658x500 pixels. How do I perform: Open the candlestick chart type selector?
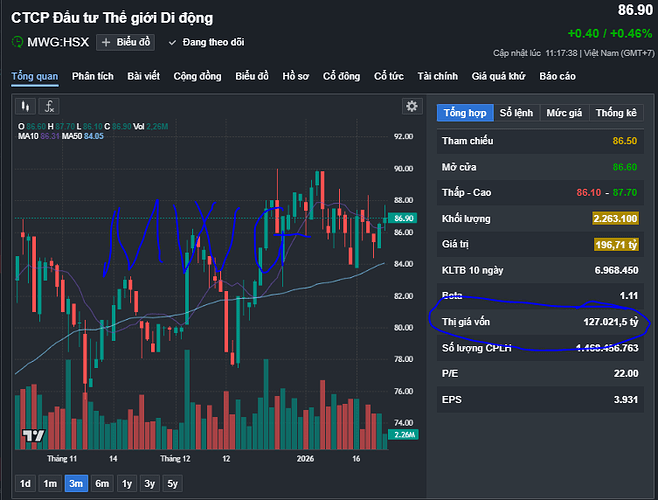click(25, 105)
